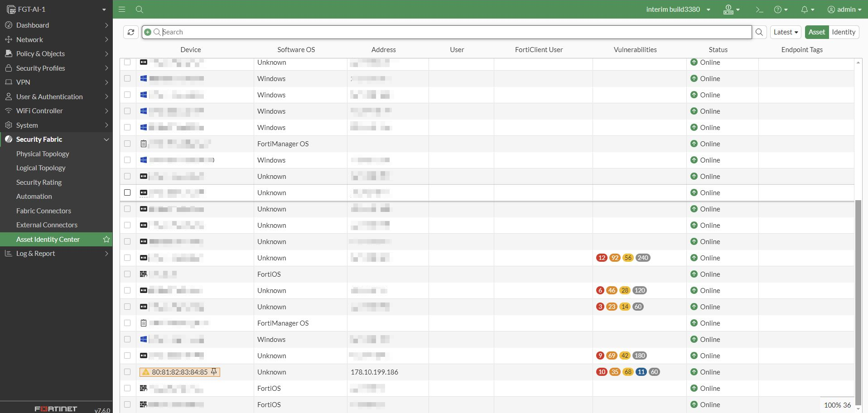Screen dimensions: 868x413
Task: Click the refresh icon above the table
Action: [x=130, y=32]
